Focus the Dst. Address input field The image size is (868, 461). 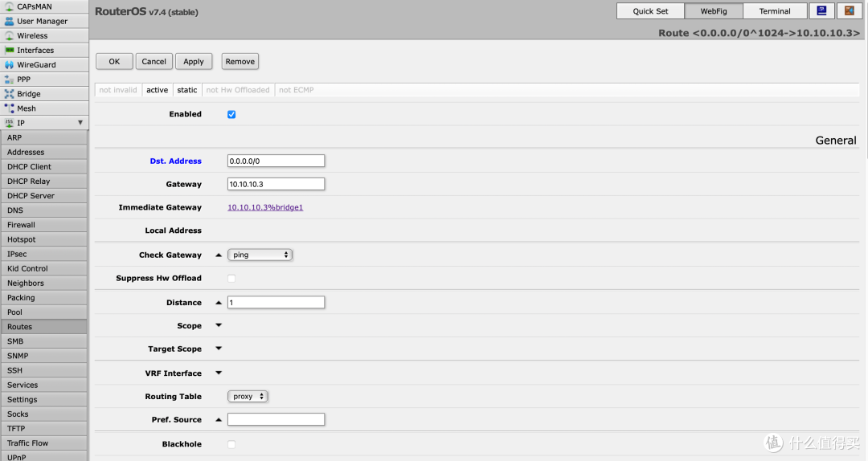(x=276, y=161)
